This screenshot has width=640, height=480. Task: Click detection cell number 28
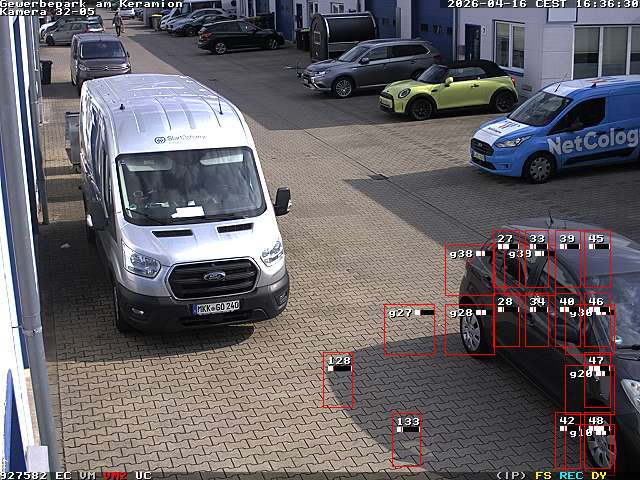tap(506, 322)
